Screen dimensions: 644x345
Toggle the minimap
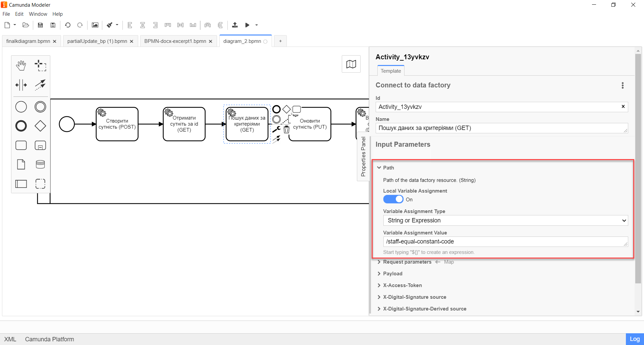351,64
